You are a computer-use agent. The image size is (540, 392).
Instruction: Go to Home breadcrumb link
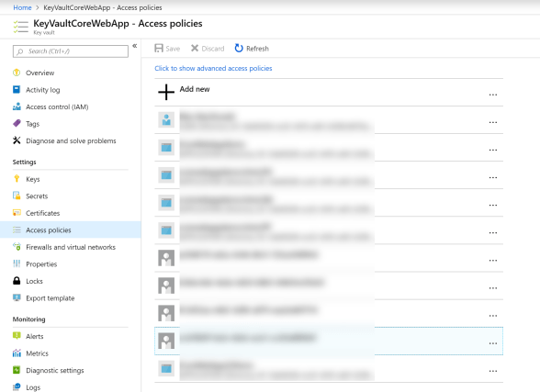(x=22, y=7)
